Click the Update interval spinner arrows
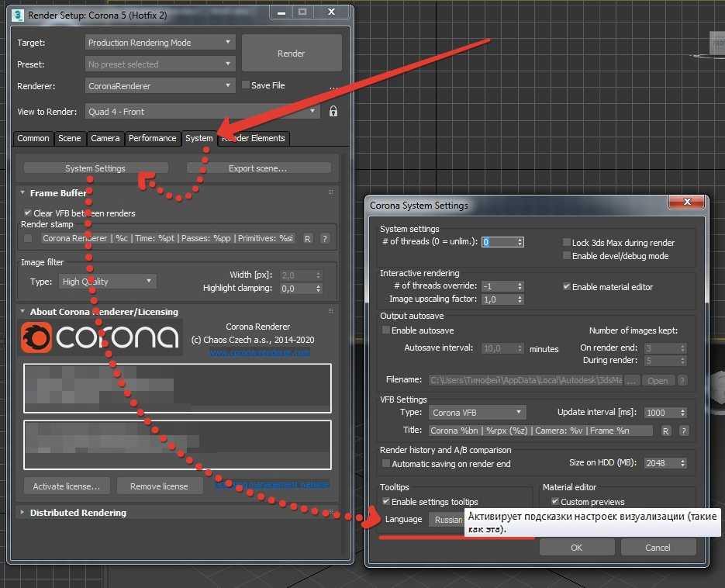The height and width of the screenshot is (588, 725). pyautogui.click(x=683, y=412)
